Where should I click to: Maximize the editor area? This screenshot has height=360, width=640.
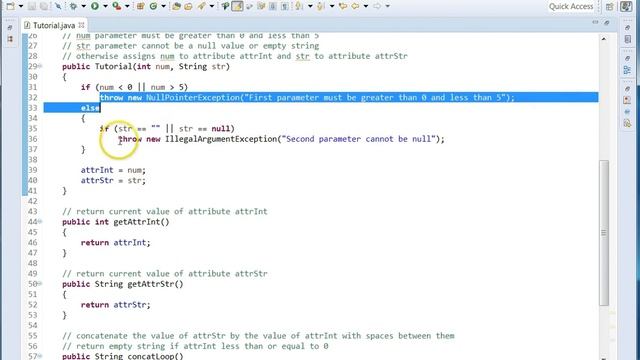607,22
